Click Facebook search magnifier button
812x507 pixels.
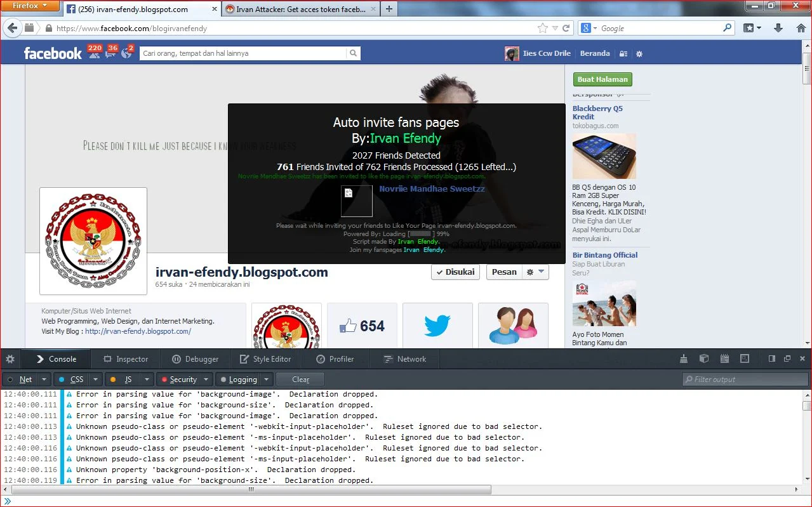[354, 53]
